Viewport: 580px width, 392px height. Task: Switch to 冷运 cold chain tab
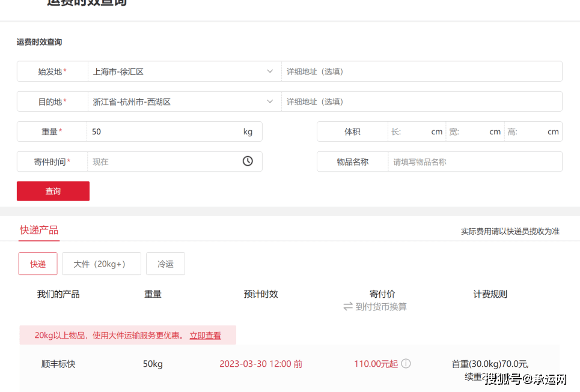click(x=165, y=264)
